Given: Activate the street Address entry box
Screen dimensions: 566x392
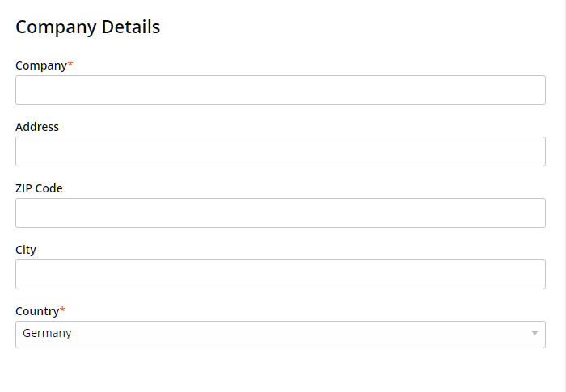Looking at the screenshot, I should (x=280, y=151).
